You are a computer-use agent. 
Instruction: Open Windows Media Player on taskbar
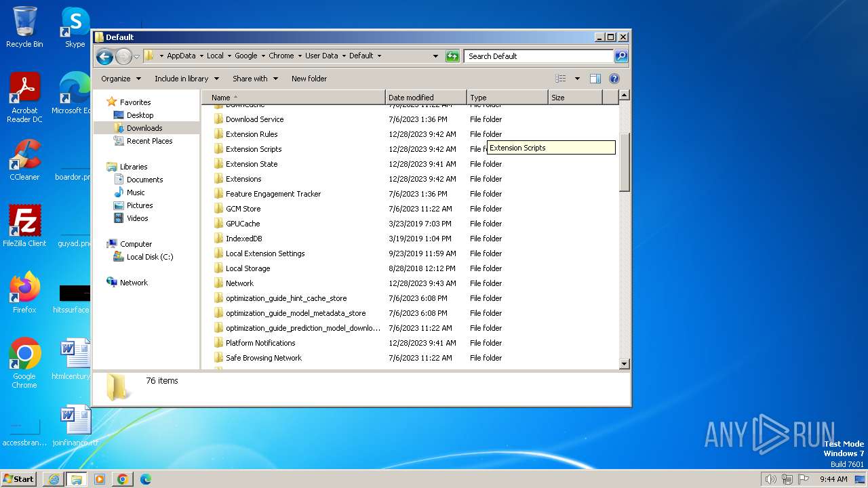click(x=99, y=479)
